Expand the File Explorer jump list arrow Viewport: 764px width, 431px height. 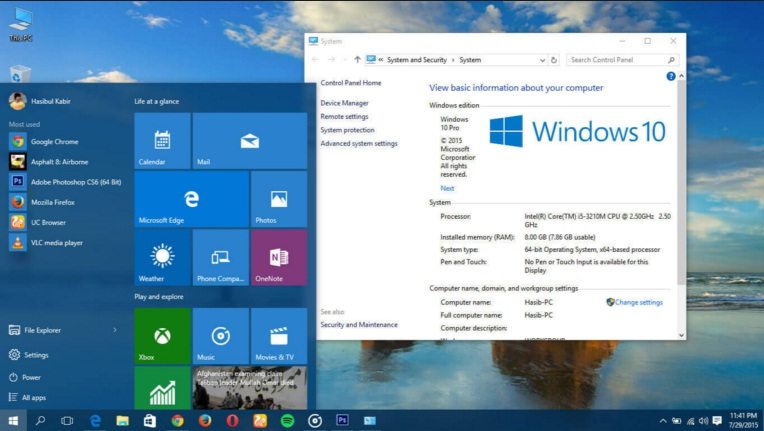[115, 330]
